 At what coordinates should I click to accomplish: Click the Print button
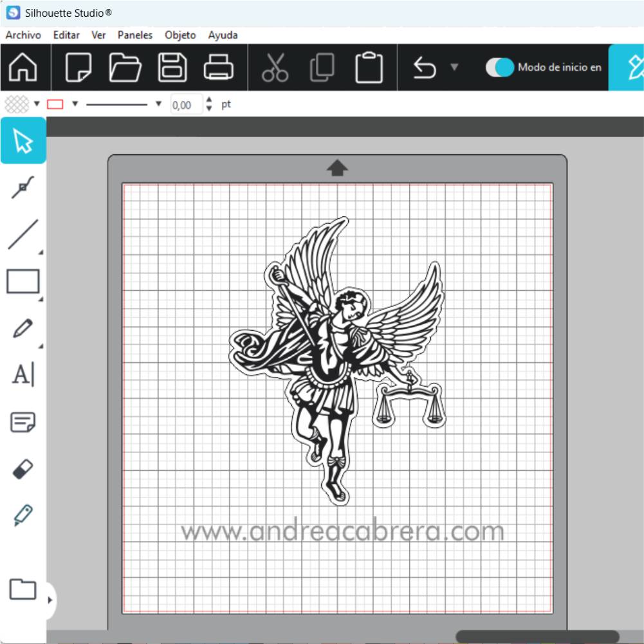pos(217,66)
